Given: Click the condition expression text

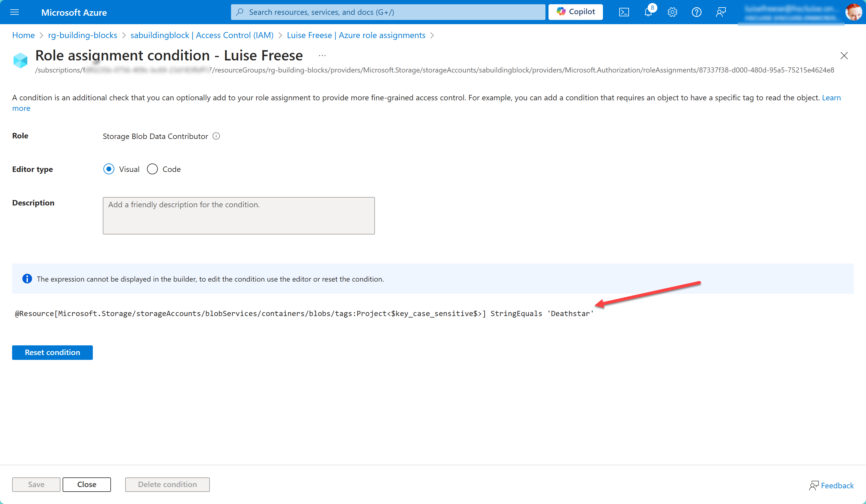Looking at the screenshot, I should click(x=304, y=313).
